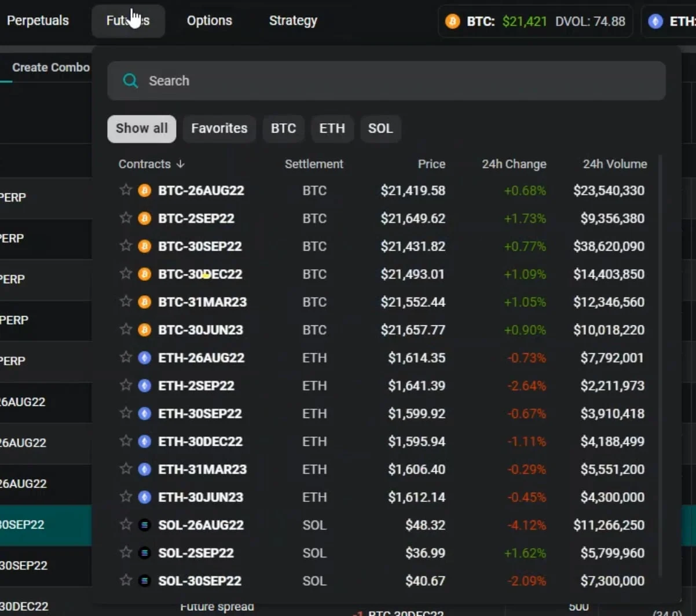
Task: Click the $36.99 price cell
Action: pos(426,553)
